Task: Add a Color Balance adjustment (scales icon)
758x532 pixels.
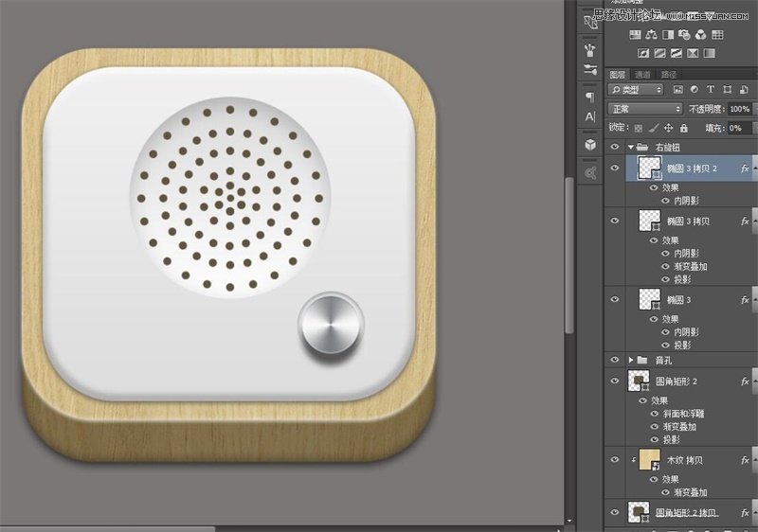Action: point(652,34)
